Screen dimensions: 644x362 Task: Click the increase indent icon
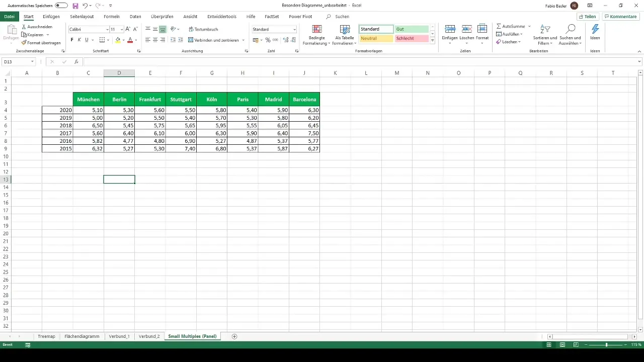point(180,40)
